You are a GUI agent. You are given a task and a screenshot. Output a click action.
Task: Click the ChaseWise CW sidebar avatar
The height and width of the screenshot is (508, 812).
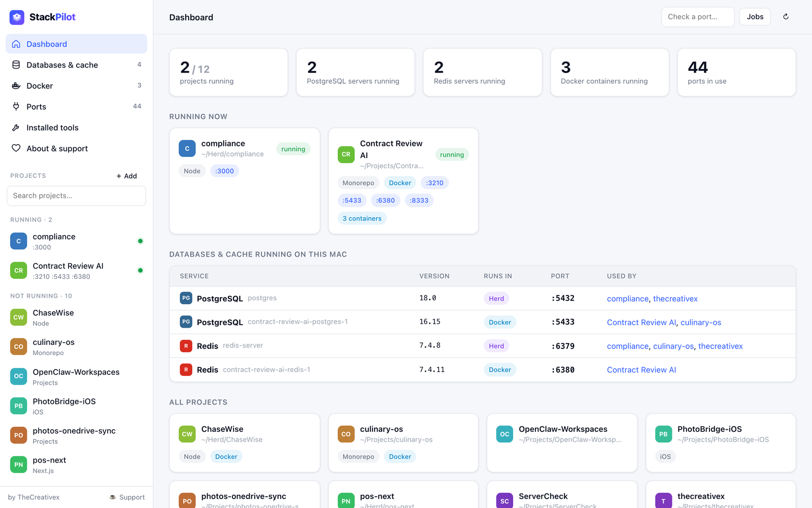click(x=19, y=317)
